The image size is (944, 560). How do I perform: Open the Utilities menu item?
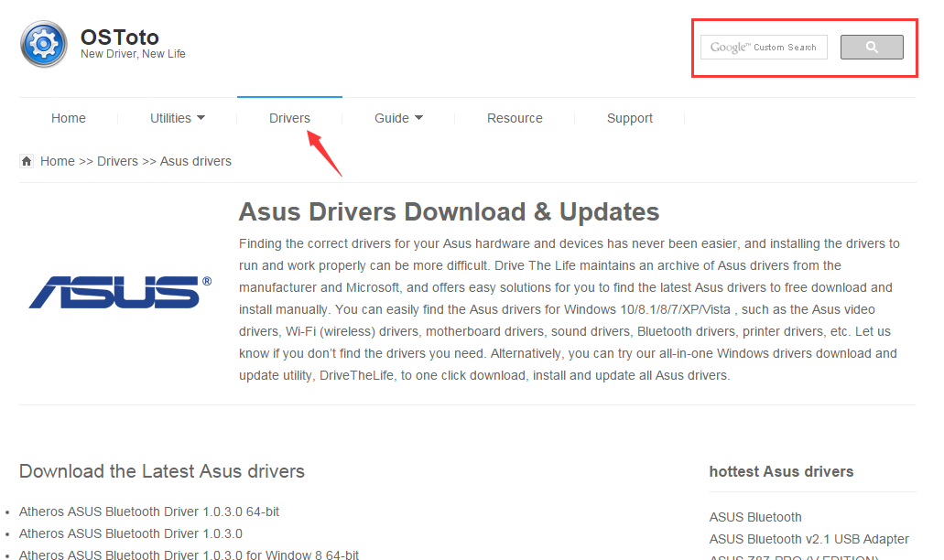coord(170,118)
